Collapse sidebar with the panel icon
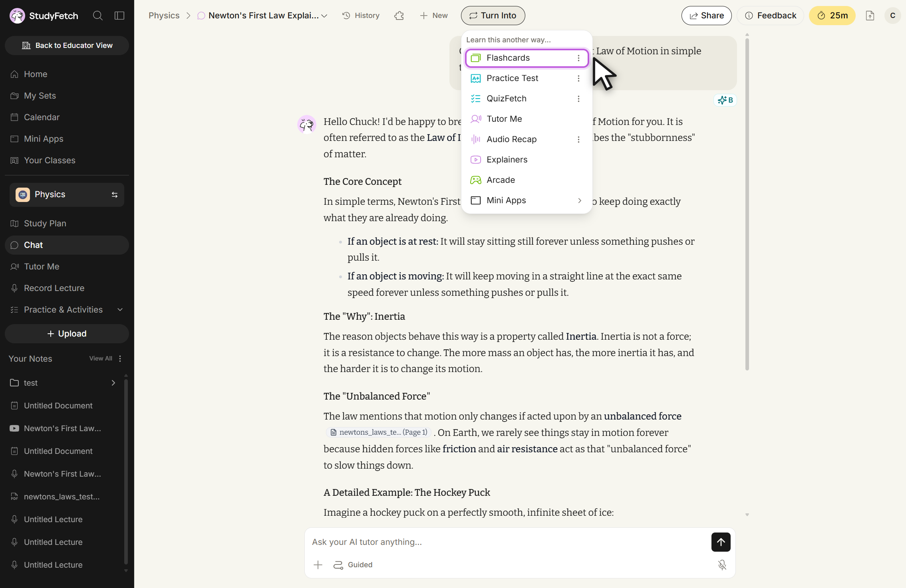This screenshot has width=906, height=588. 119,16
